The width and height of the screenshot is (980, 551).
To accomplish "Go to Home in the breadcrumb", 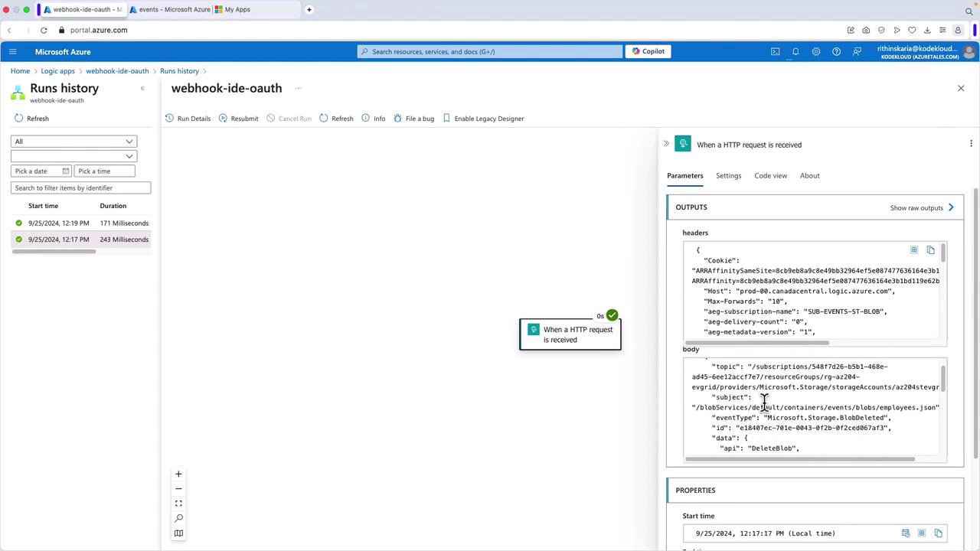I will (20, 71).
